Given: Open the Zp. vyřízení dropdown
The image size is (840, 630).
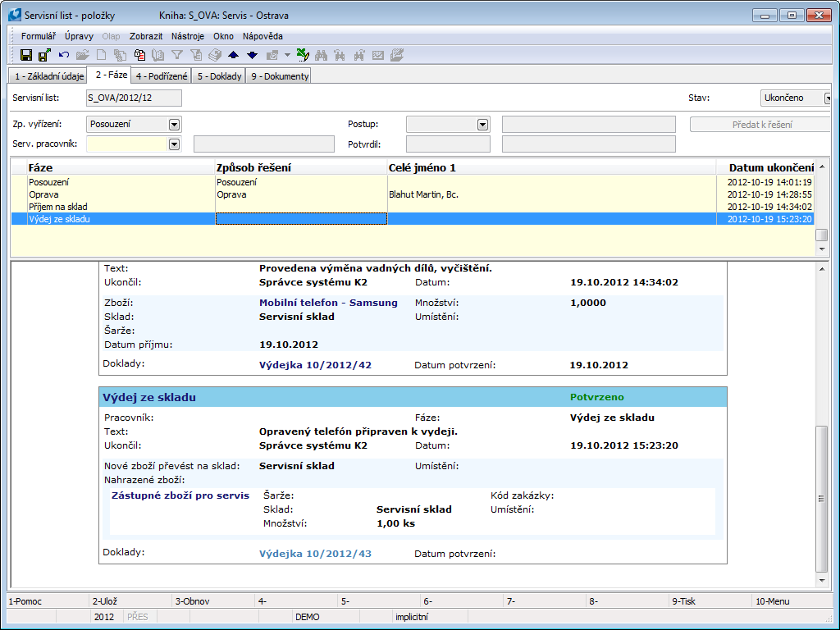Looking at the screenshot, I should point(174,125).
